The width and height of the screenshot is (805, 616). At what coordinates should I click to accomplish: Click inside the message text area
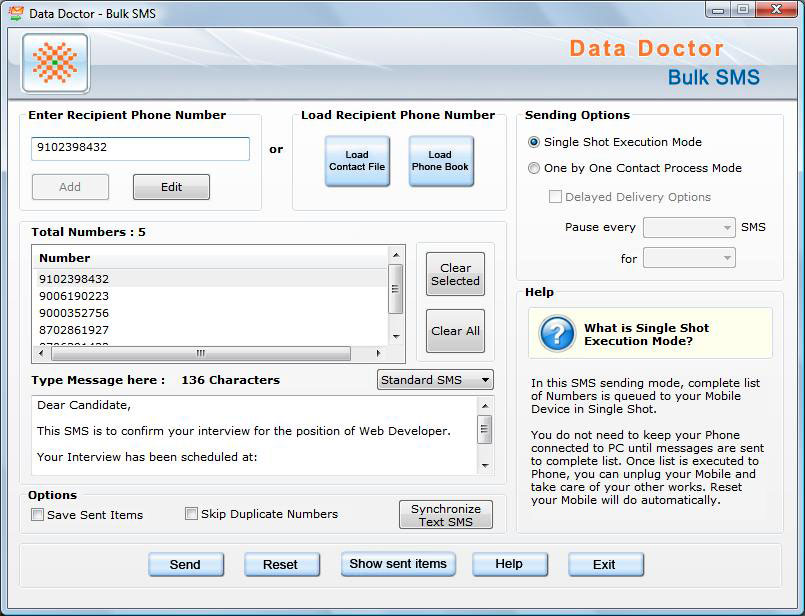[x=254, y=435]
